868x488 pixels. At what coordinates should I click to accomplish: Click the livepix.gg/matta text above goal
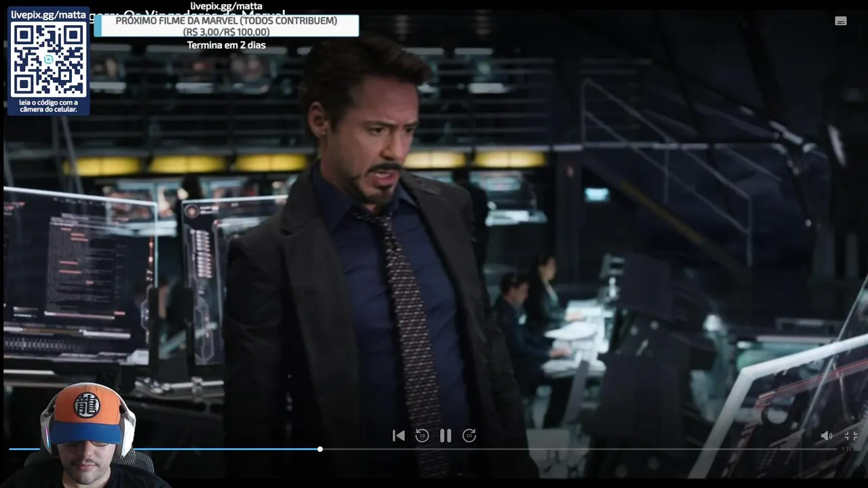226,6
